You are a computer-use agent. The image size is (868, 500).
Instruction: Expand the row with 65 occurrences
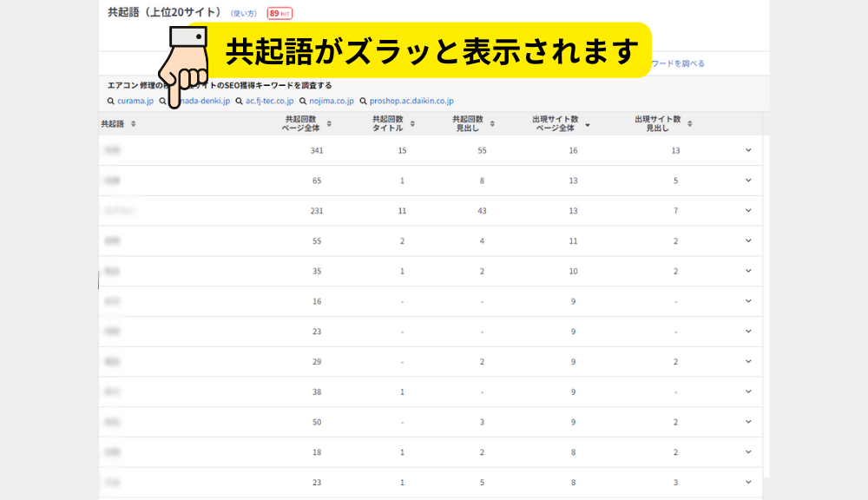coord(748,181)
